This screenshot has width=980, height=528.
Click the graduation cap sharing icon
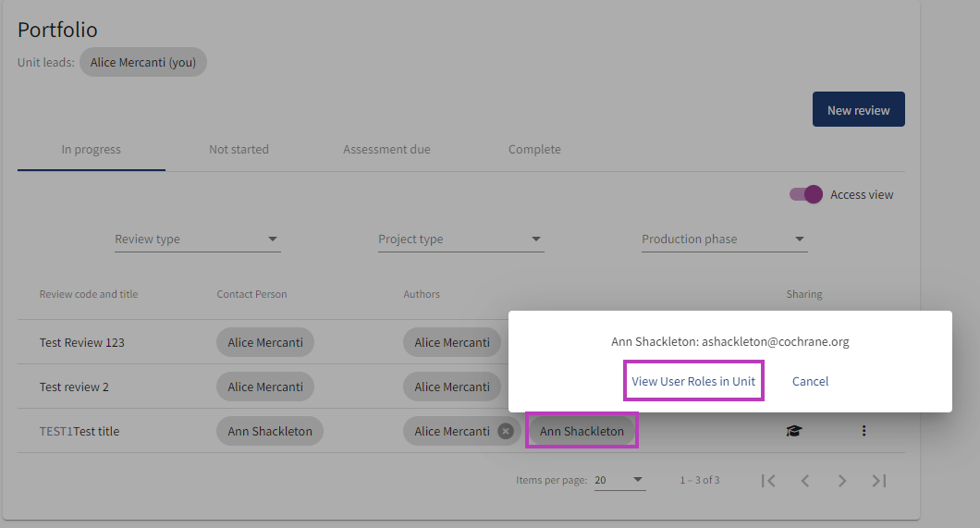pos(793,431)
